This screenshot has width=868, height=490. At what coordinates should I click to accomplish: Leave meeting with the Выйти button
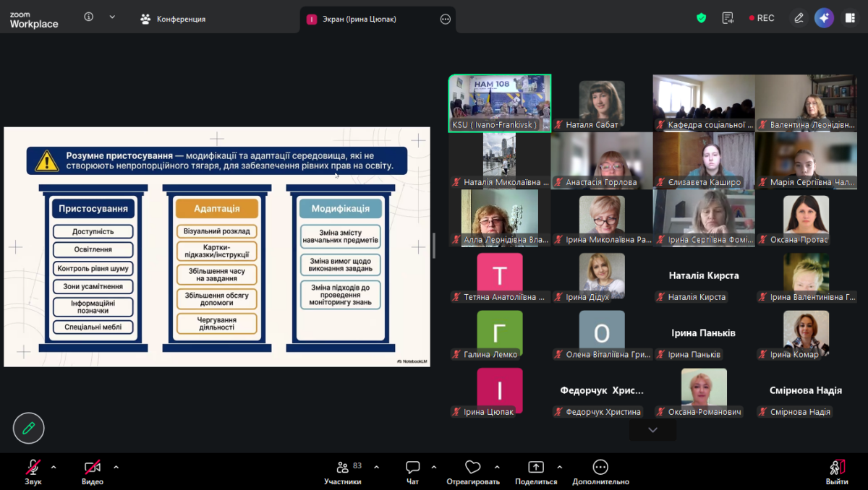[837, 472]
